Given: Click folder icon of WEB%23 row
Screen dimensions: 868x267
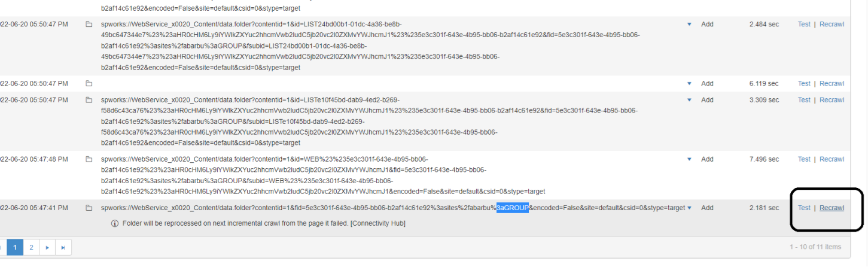Looking at the screenshot, I should [x=89, y=159].
